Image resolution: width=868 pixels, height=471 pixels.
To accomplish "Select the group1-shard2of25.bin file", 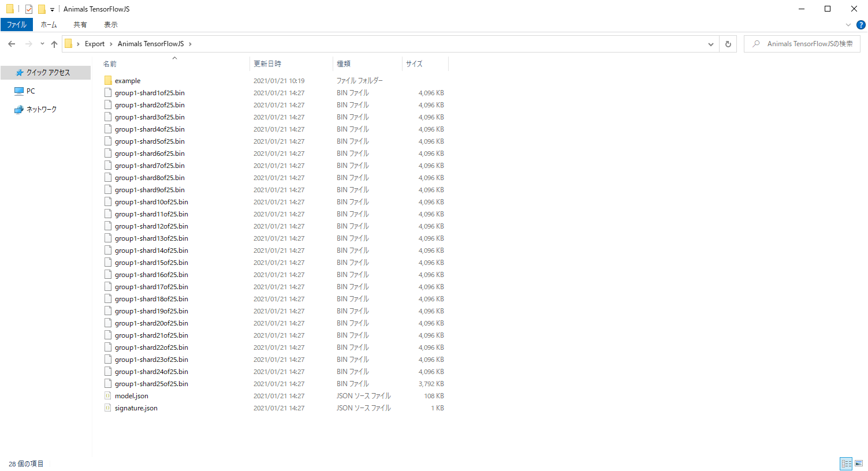I will (150, 105).
